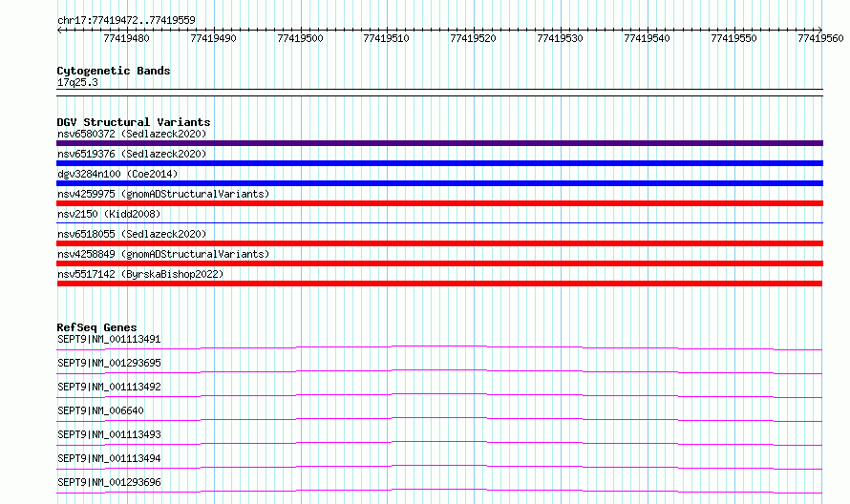Click the magenta line of SEPT9|NM_001113494
The image size is (850, 504).
coord(439,467)
